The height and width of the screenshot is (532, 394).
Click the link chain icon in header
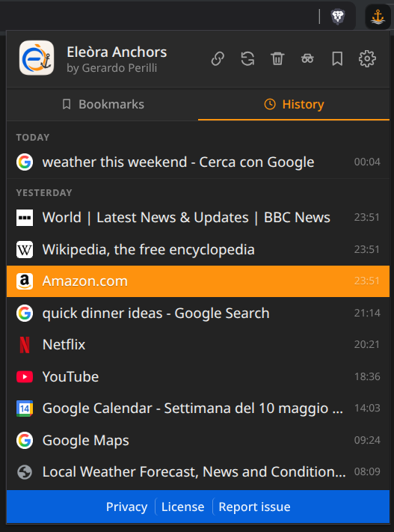click(x=218, y=58)
